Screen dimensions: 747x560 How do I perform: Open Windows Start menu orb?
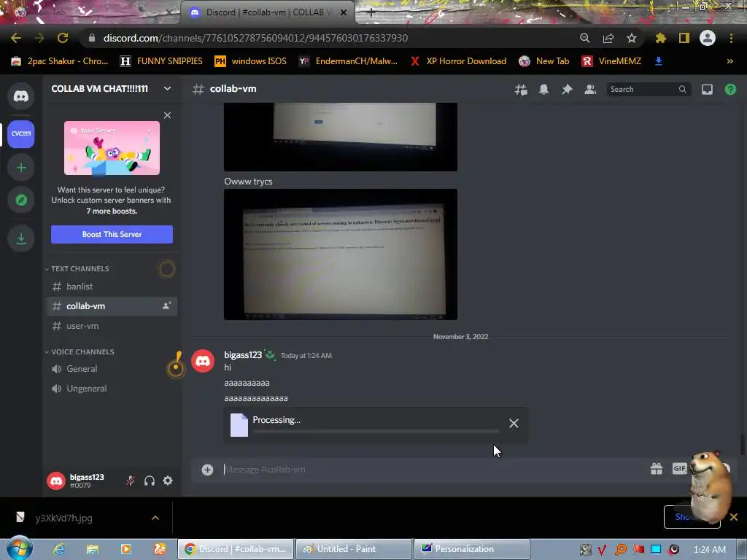point(20,548)
